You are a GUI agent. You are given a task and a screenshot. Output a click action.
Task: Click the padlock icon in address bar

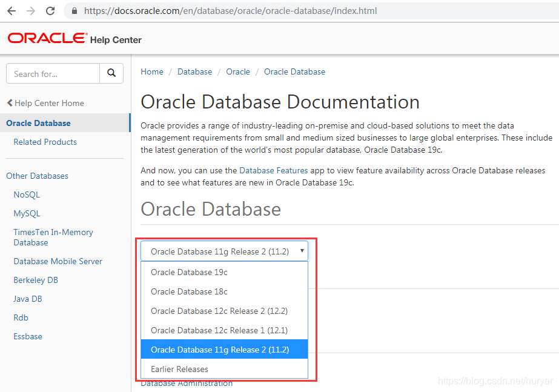74,11
